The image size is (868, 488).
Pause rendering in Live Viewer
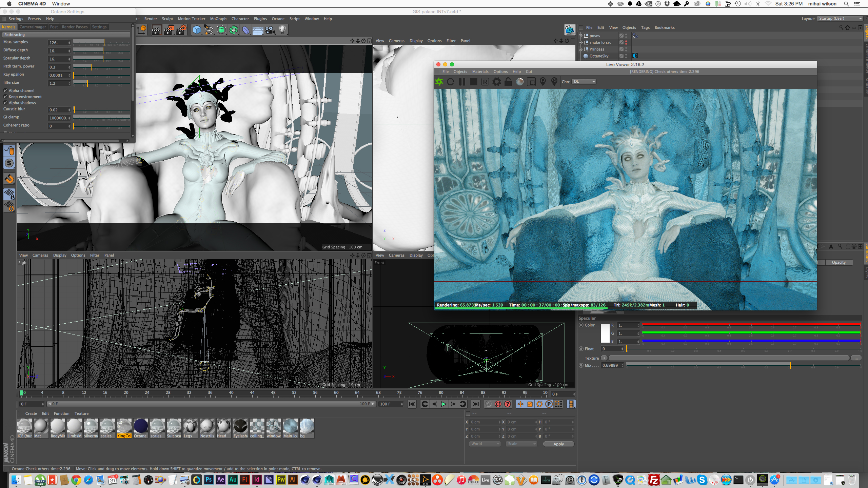coord(462,82)
